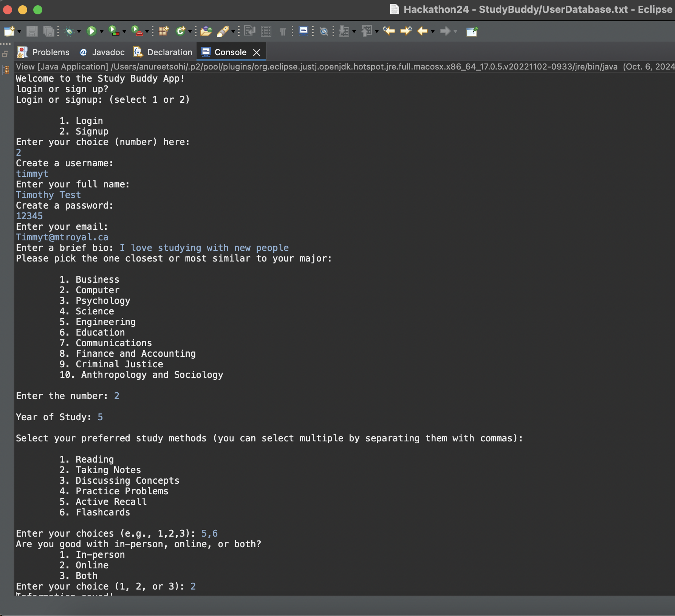The image size is (675, 616).
Task: Click the Skip All Breakpoints icon
Action: (x=324, y=31)
